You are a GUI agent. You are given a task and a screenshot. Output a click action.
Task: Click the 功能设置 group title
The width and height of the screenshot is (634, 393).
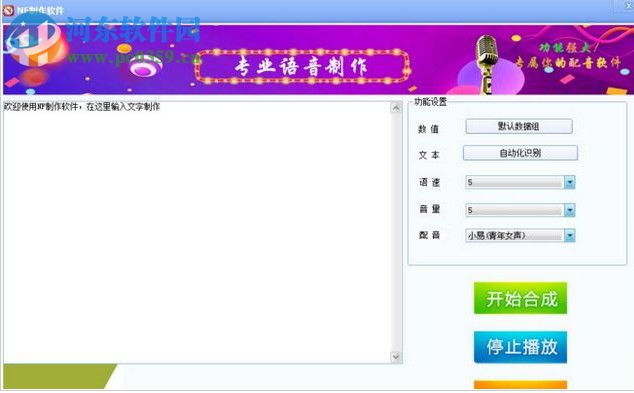pyautogui.click(x=430, y=102)
